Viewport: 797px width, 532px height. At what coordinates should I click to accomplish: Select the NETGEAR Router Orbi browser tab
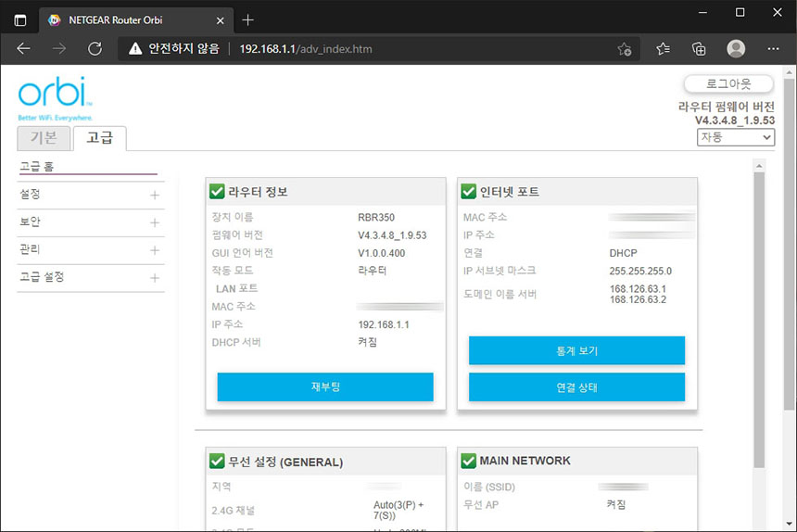(x=135, y=20)
